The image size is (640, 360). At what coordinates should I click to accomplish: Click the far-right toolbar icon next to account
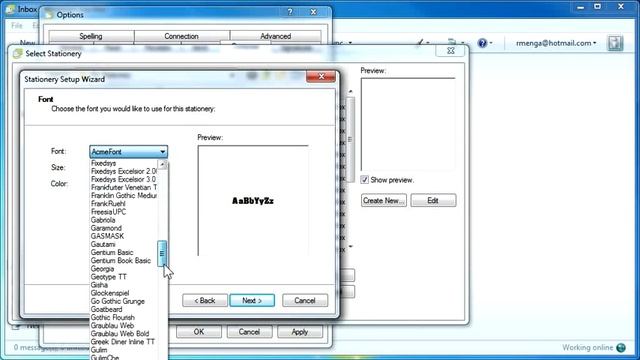tap(615, 43)
